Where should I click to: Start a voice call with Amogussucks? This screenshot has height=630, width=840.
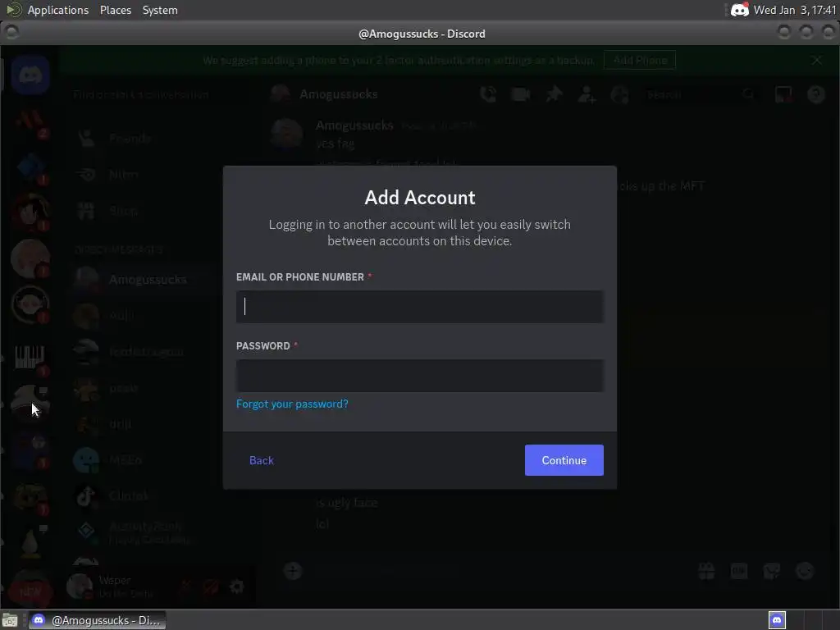[x=488, y=94]
